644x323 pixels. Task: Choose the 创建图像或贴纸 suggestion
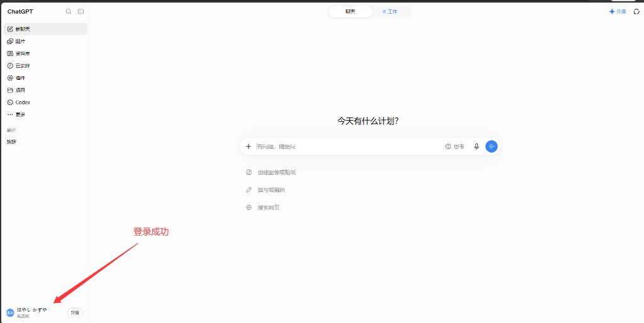click(271, 172)
